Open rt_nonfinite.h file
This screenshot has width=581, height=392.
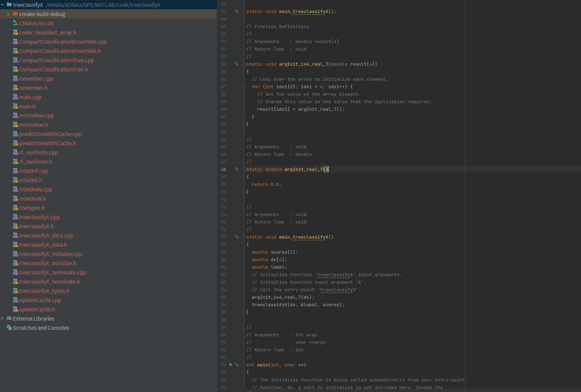(x=36, y=162)
